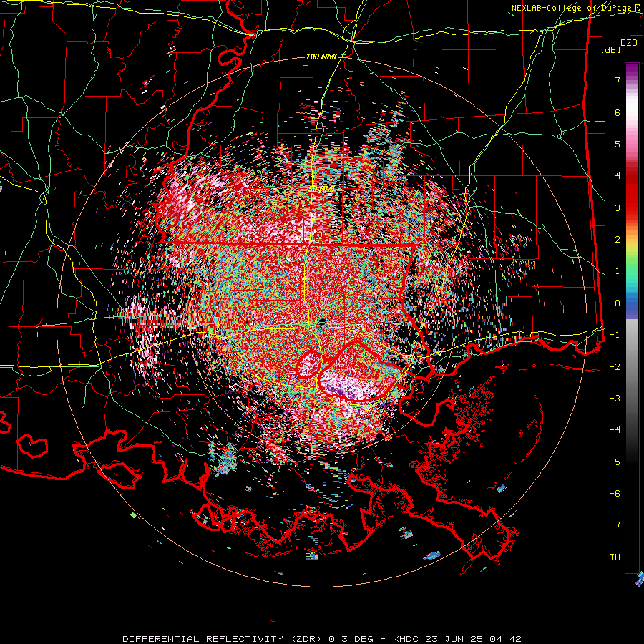The width and height of the screenshot is (644, 644).
Task: Click the "DZD" label above the color scale
Action: click(629, 43)
